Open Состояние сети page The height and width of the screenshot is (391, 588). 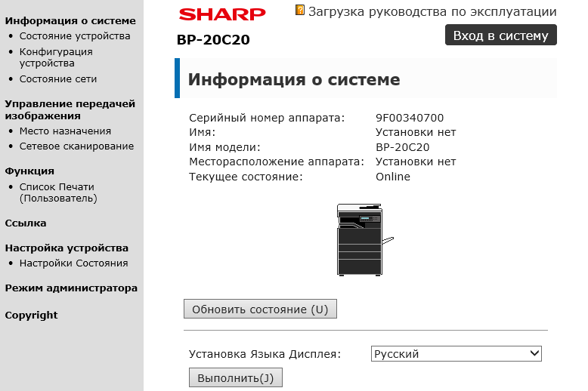click(x=58, y=79)
